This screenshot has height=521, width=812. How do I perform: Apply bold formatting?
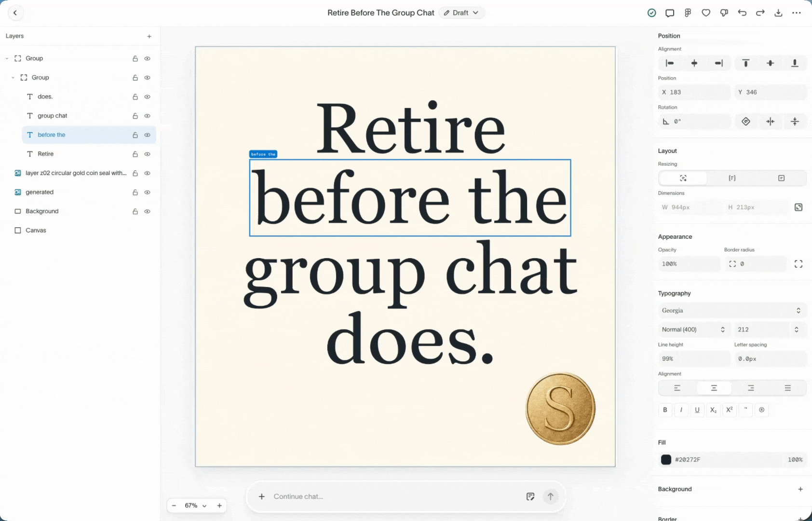click(x=665, y=410)
